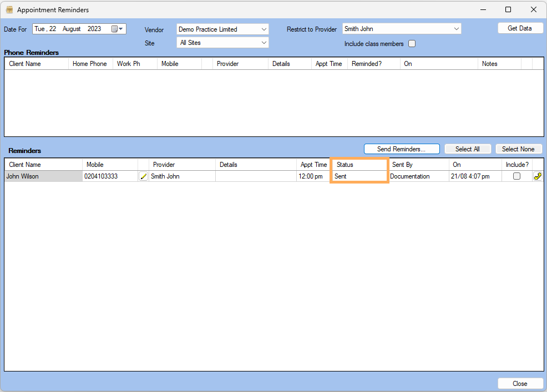Screen dimensions: 547x392
Task: Click the Appt Time header in Reminders grid
Action: 313,165
